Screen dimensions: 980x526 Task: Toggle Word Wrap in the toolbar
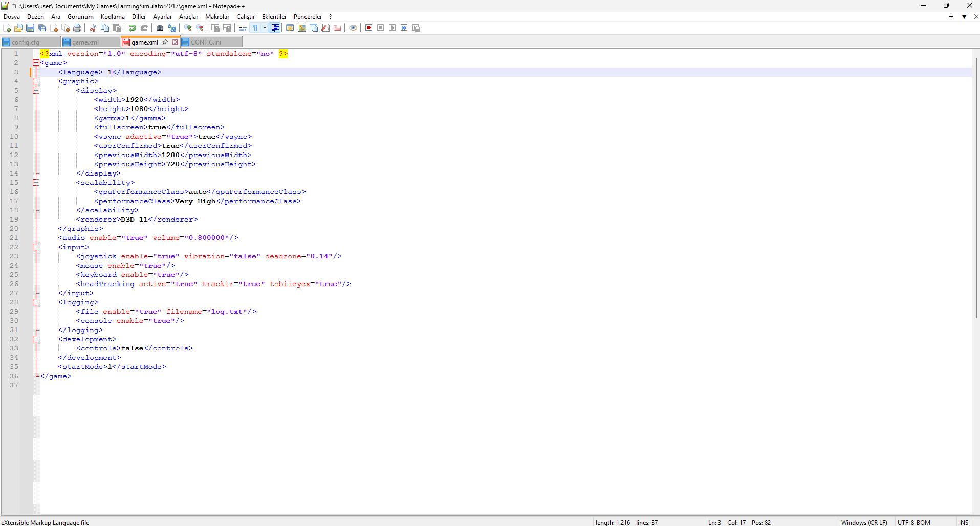[243, 28]
